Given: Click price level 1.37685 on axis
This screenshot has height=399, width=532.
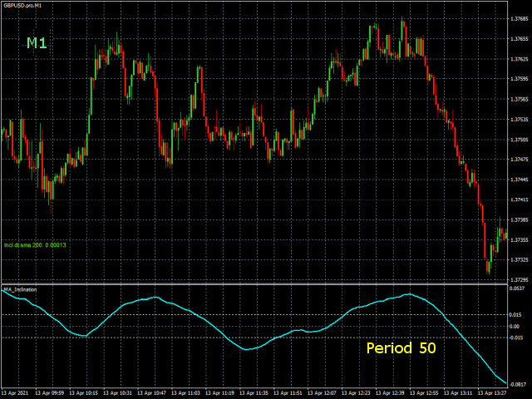Looking at the screenshot, I should coord(519,19).
